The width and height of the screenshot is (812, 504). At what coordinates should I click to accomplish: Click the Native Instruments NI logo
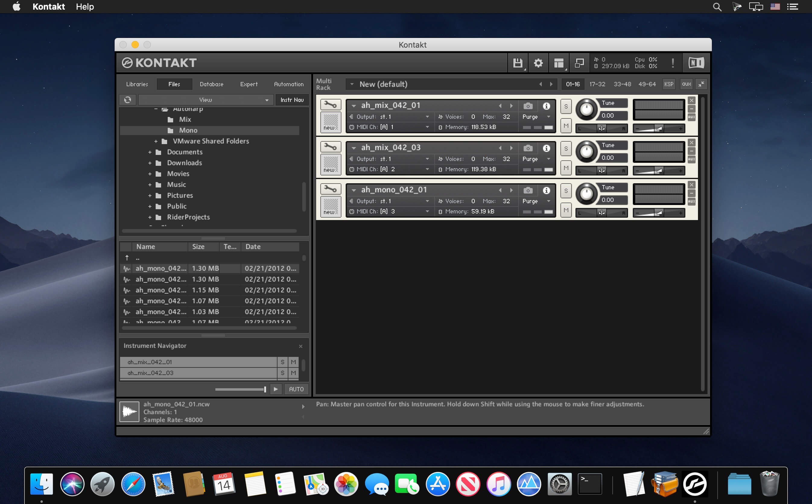coord(696,63)
